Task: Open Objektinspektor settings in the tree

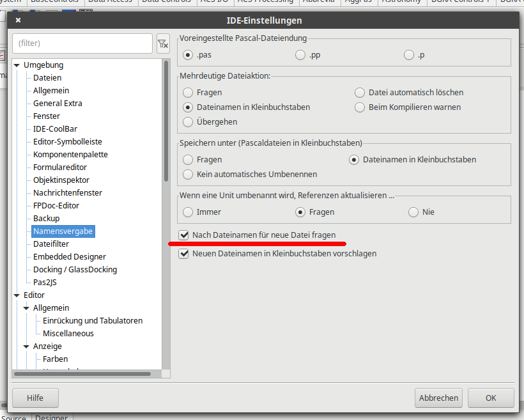Action: click(61, 180)
